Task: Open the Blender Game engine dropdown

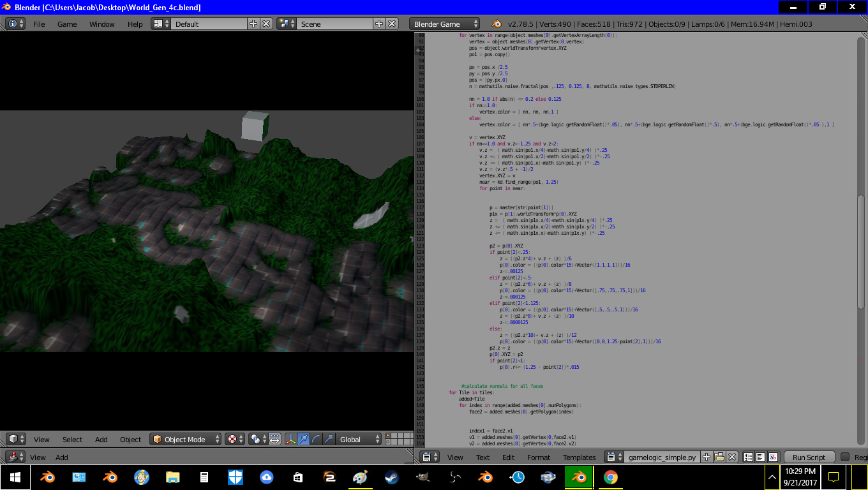Action: [x=444, y=24]
